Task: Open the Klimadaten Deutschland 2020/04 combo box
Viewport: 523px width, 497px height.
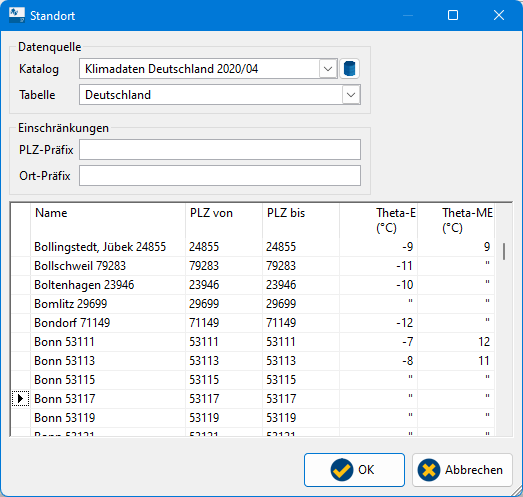Action: coord(208,69)
